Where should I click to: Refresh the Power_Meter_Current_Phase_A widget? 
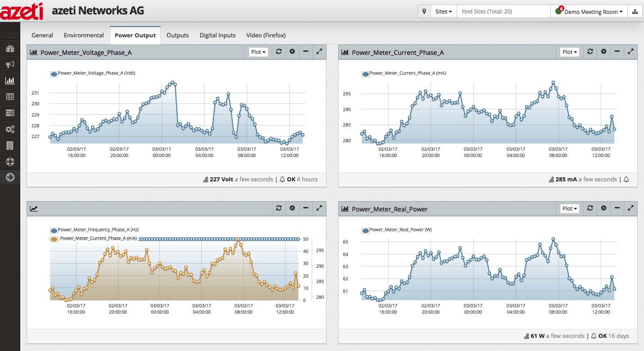[x=590, y=52]
